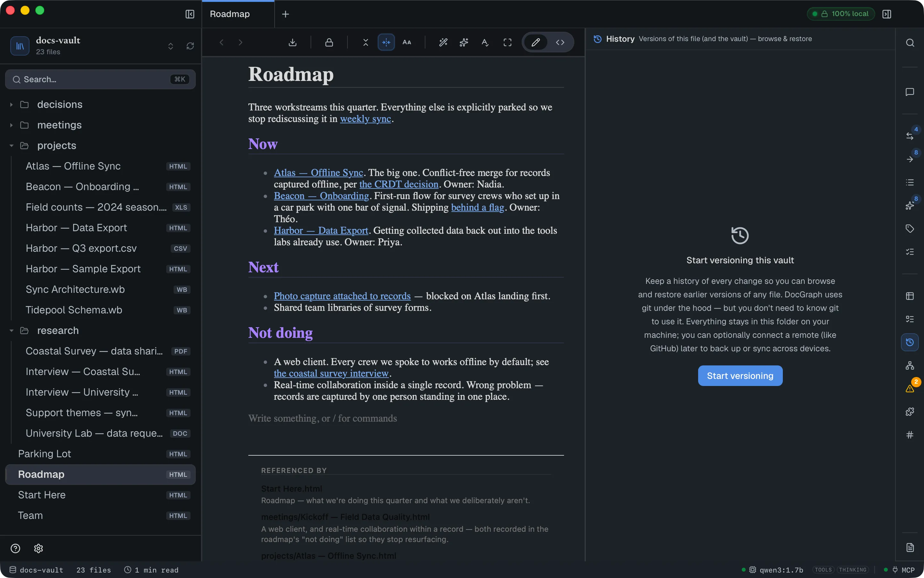Open the table layout panel icon
The image size is (924, 578).
click(x=910, y=296)
